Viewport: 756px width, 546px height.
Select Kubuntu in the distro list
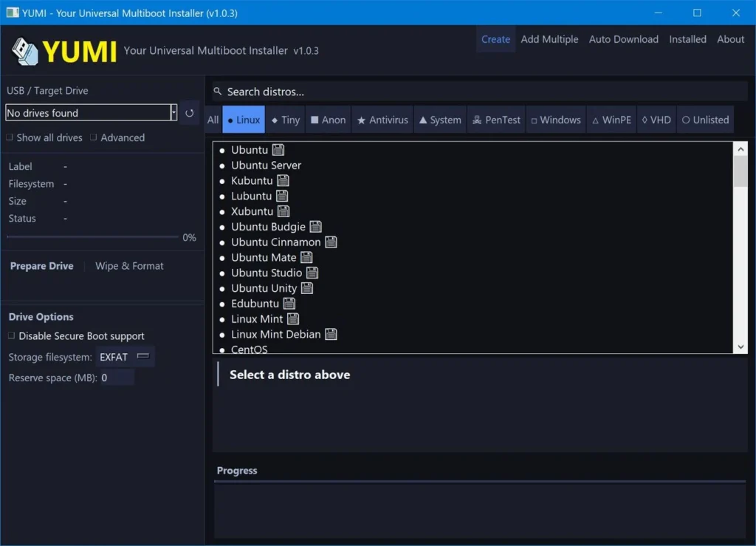pos(252,181)
